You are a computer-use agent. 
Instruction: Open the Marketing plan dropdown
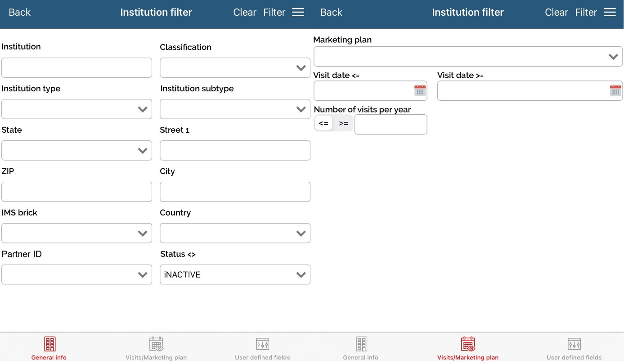click(468, 57)
